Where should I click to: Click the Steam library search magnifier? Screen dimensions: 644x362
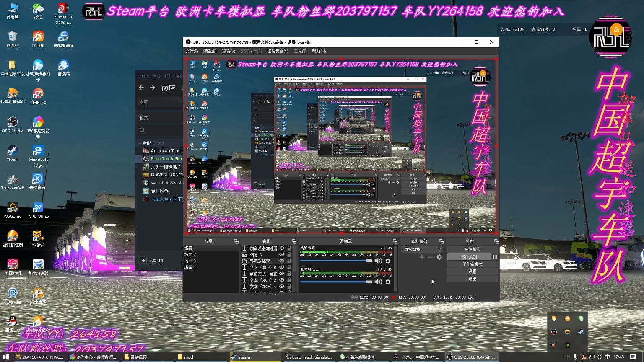tap(143, 130)
